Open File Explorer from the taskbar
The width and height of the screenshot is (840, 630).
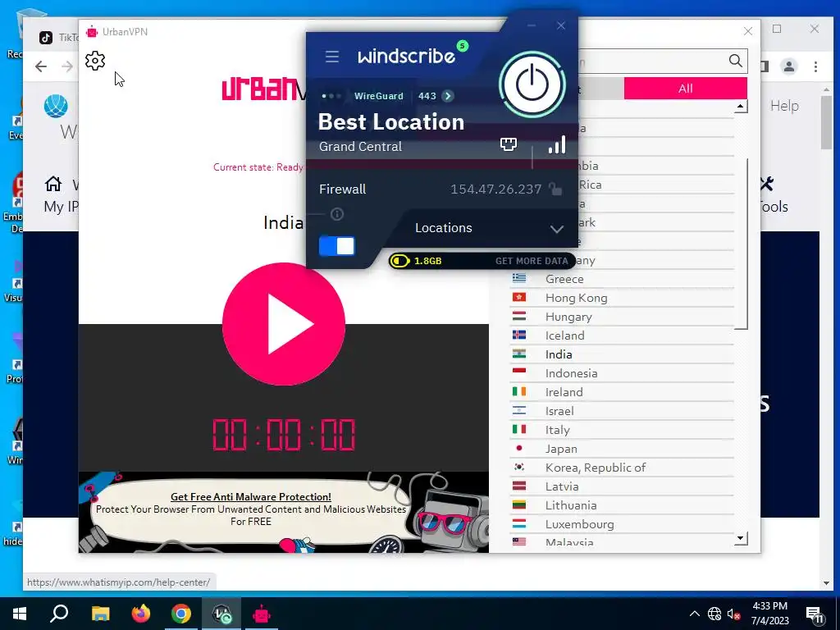tap(100, 614)
